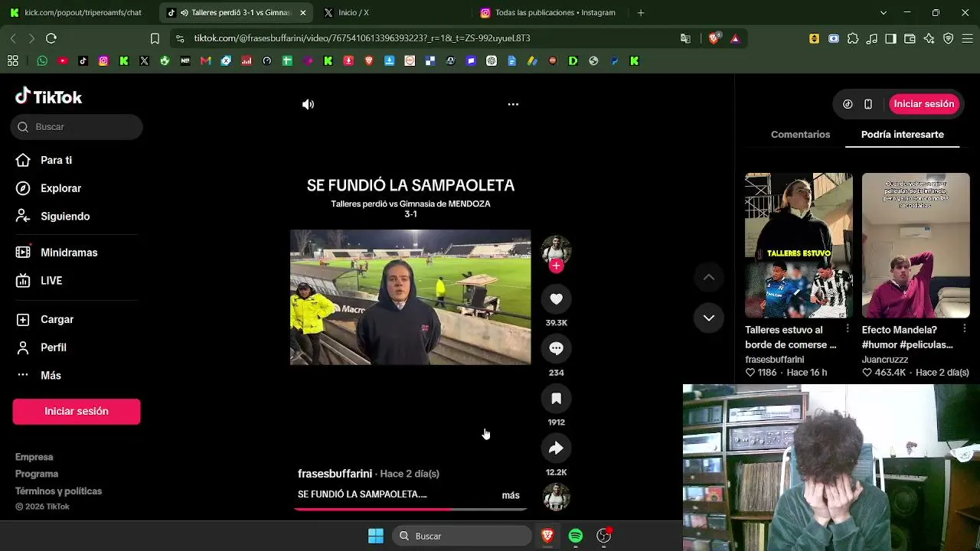The image size is (980, 551).
Task: Open the Empresa footer link
Action: coord(34,457)
